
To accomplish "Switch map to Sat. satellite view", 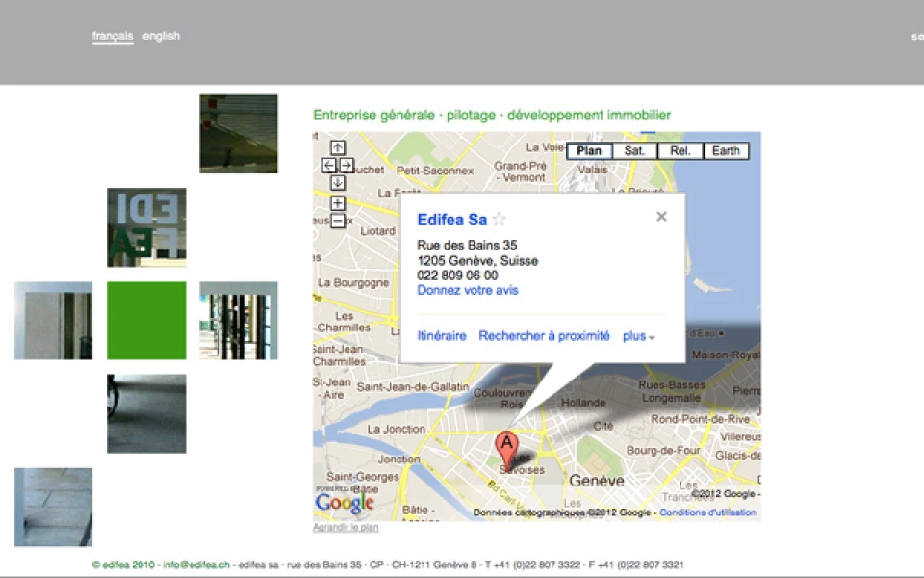I will point(634,151).
